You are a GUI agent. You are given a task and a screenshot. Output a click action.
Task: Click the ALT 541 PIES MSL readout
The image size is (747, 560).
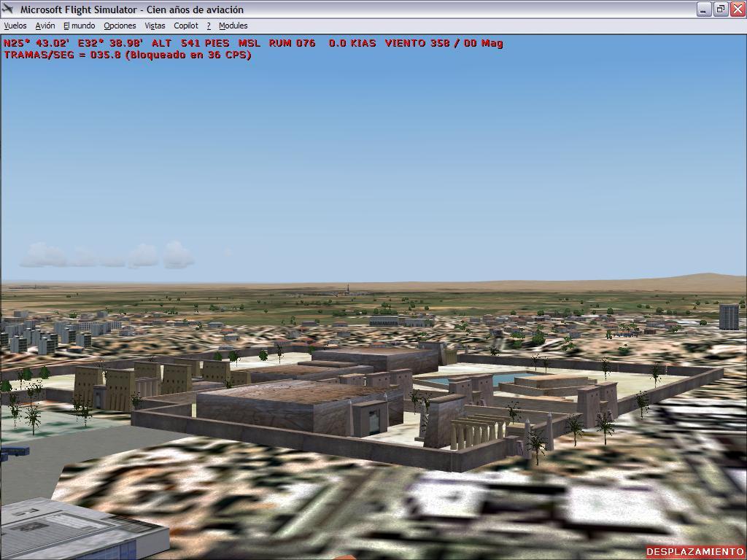point(206,43)
